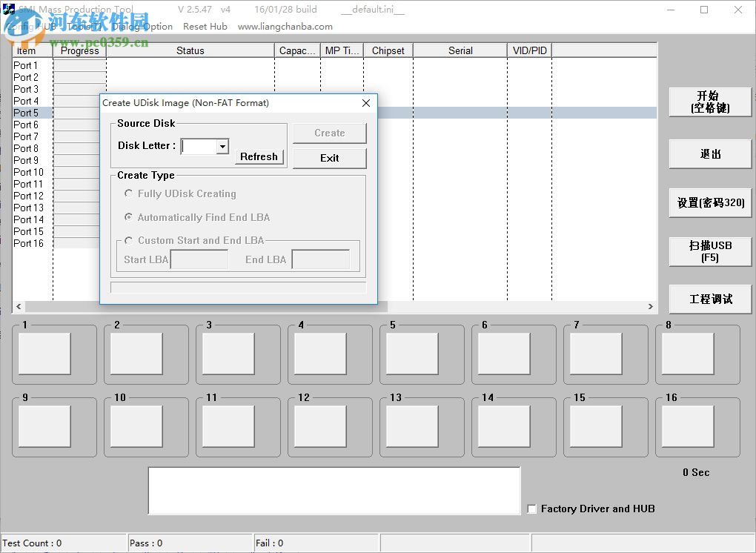This screenshot has height=553, width=756.
Task: Visit the www.liangchanba.com link
Action: click(x=287, y=26)
